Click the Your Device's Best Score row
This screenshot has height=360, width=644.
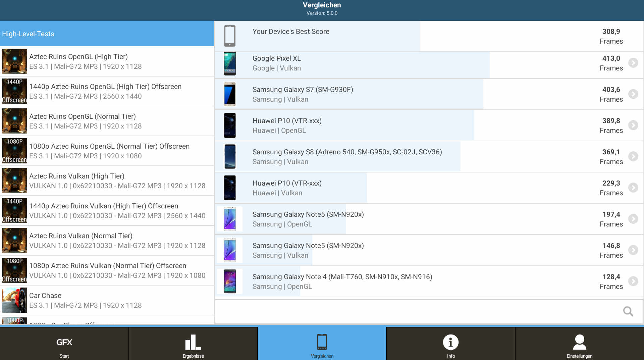(429, 36)
